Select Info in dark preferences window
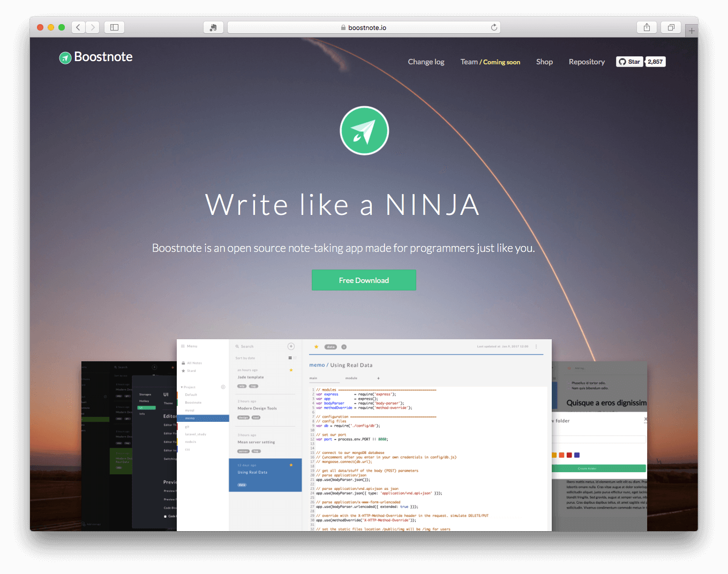728x574 pixels. pyautogui.click(x=142, y=414)
